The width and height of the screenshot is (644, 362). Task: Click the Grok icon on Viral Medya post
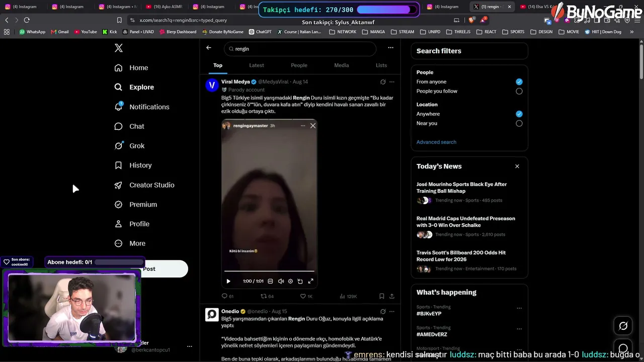[383, 82]
